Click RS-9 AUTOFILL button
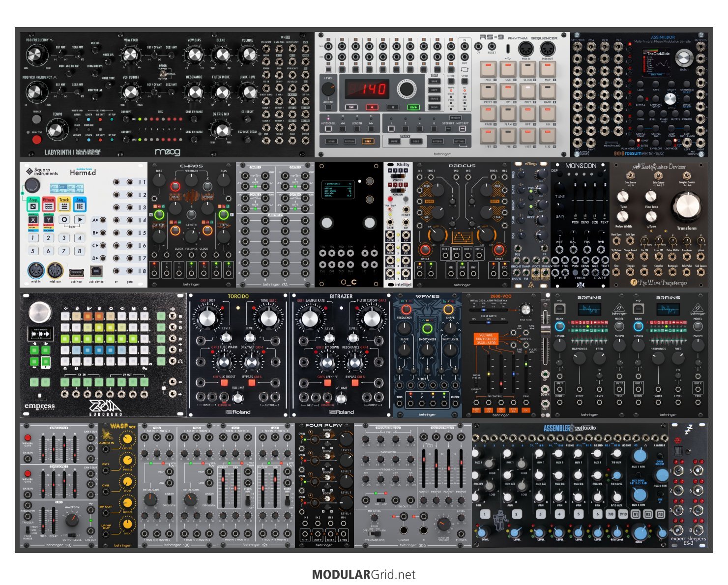The width and height of the screenshot is (728, 585). tap(437, 142)
